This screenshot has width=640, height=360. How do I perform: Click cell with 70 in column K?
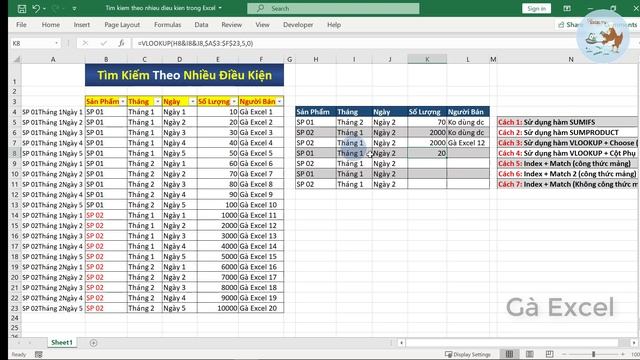(x=427, y=122)
